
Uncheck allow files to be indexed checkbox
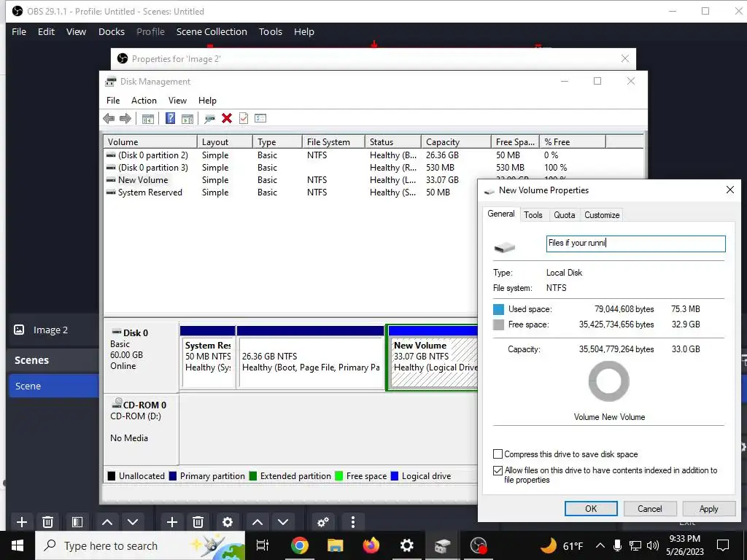point(498,470)
